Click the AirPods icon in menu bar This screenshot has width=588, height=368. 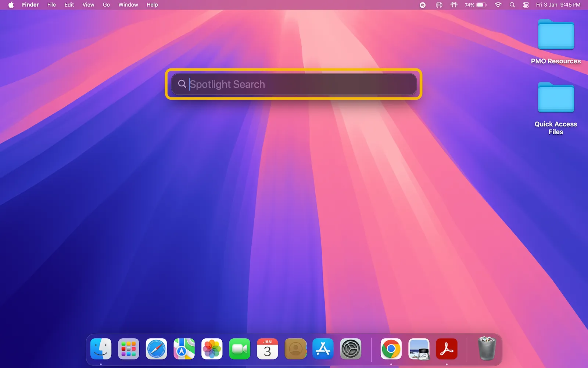point(454,5)
